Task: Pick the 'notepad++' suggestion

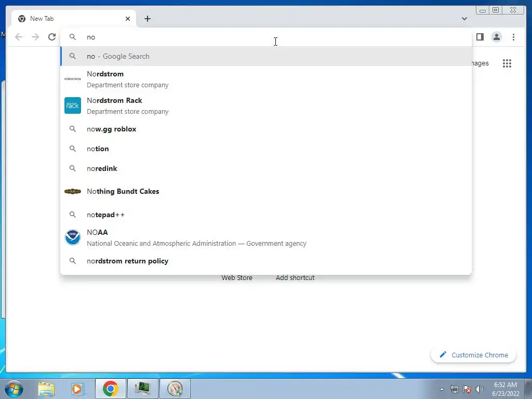Action: [266, 215]
